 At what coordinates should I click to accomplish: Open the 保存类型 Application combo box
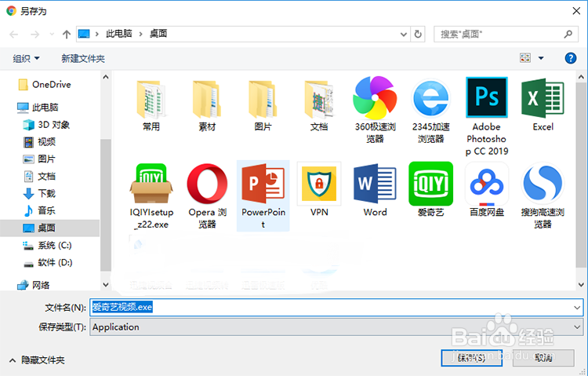coord(336,327)
